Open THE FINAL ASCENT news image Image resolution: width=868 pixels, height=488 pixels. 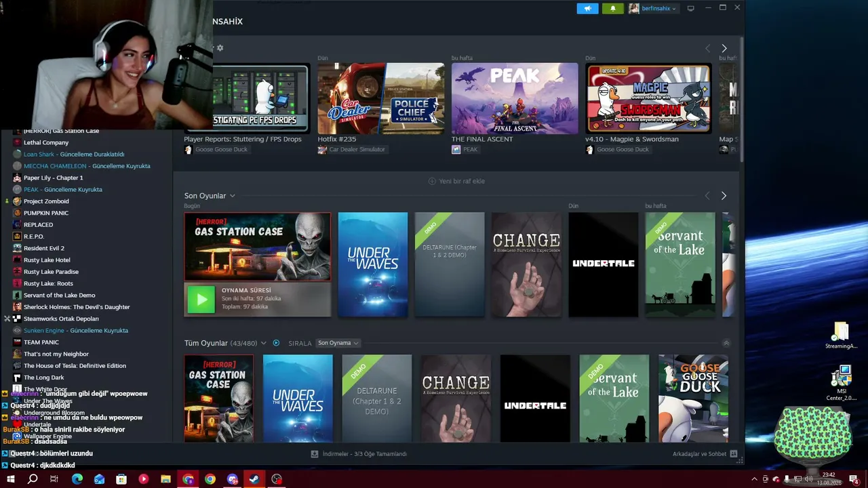coord(515,98)
